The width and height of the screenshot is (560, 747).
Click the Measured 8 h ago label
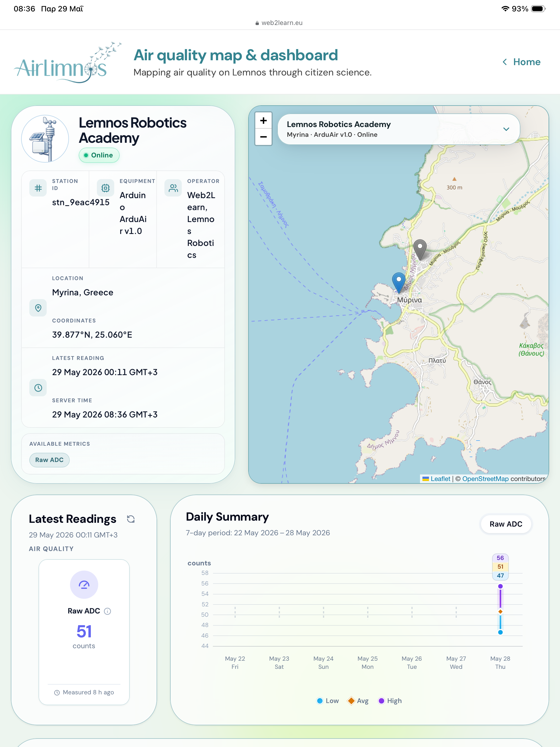(x=88, y=692)
